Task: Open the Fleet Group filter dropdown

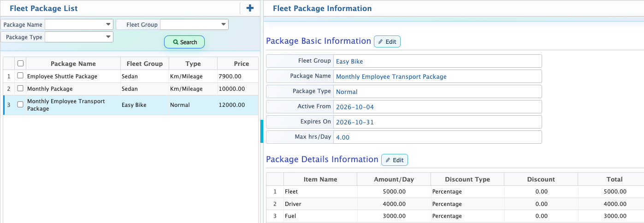Action: tap(194, 24)
